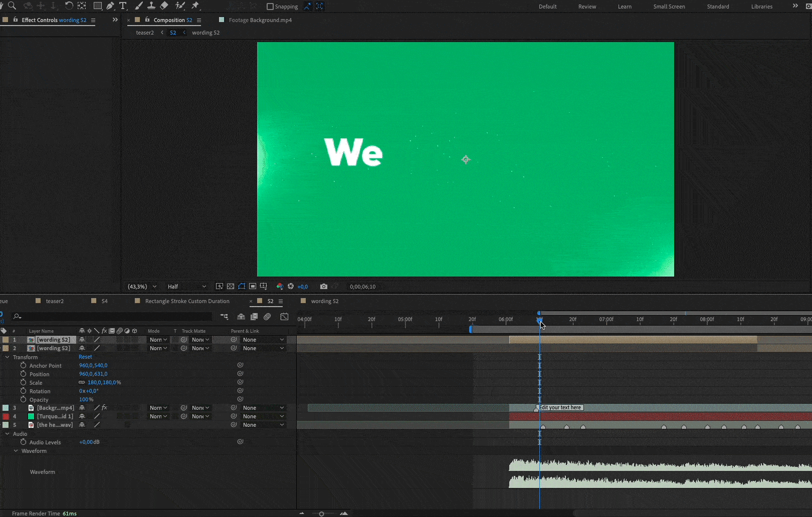
Task: Collapse the Waveform group
Action: coord(16,451)
